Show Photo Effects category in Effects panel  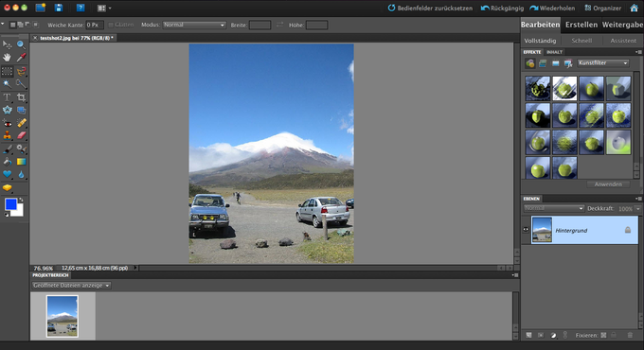point(555,63)
